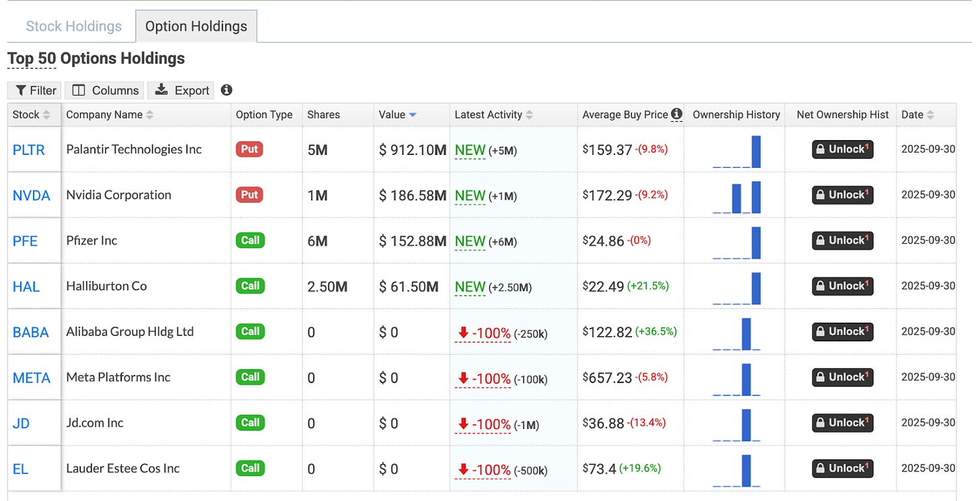Click the Shares column header

click(323, 114)
